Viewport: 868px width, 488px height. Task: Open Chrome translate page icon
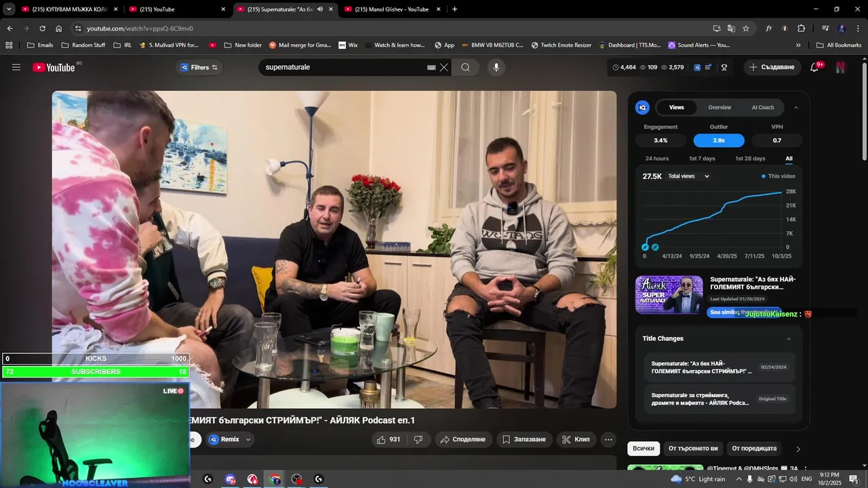(x=731, y=28)
